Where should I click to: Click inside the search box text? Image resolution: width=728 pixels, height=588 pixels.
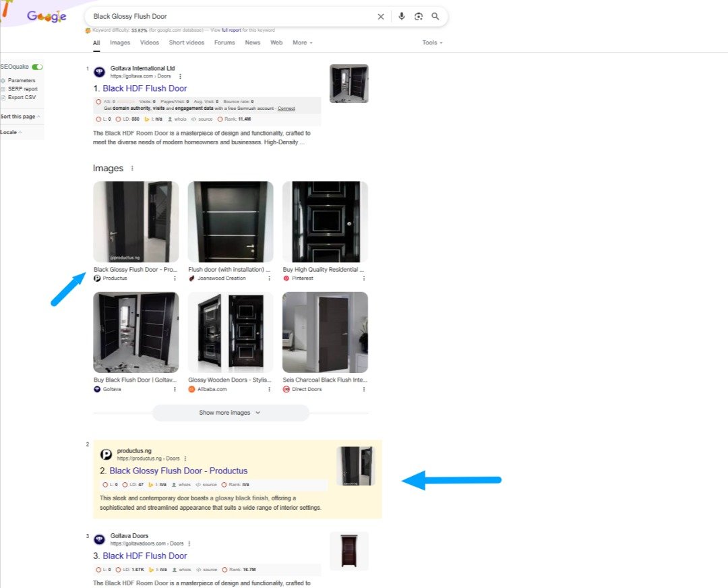(x=130, y=16)
